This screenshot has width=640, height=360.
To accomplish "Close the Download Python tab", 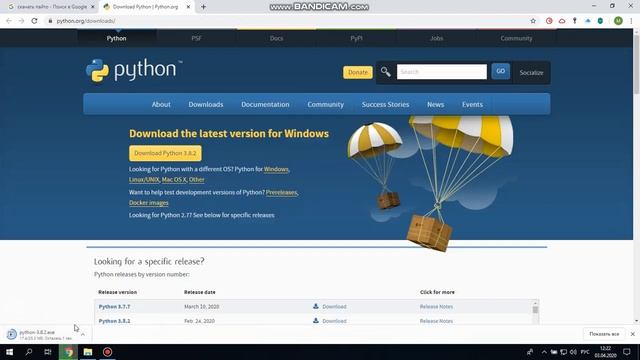I will click(188, 7).
